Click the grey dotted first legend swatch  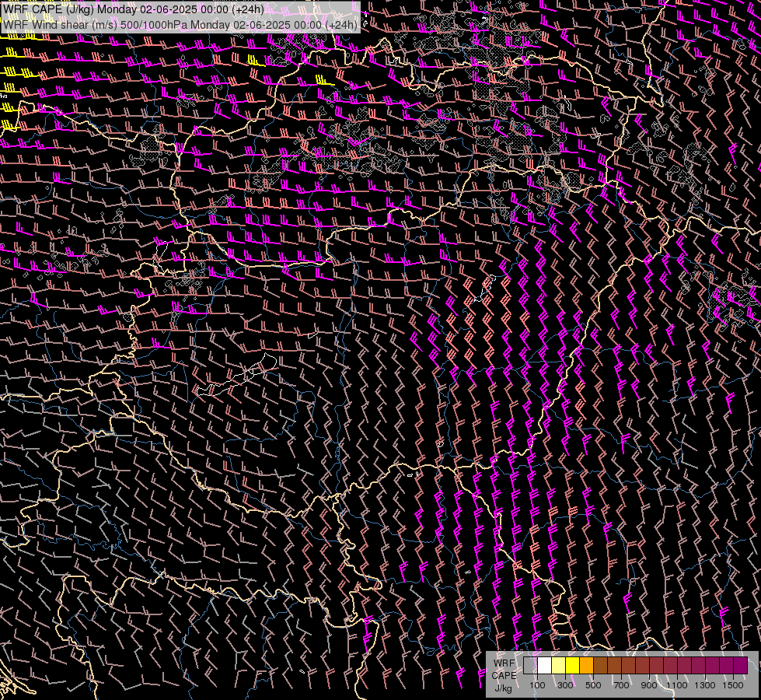tap(530, 665)
